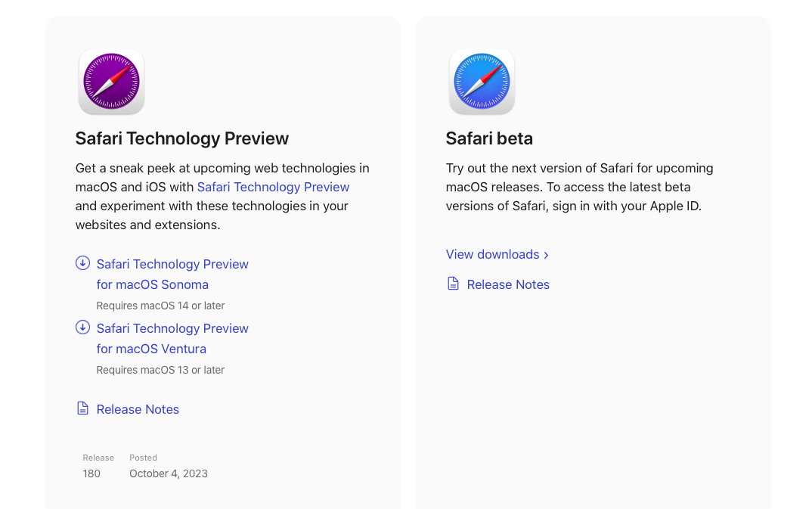Click the posted date October 4, 2023
The image size is (812, 509).
168,473
